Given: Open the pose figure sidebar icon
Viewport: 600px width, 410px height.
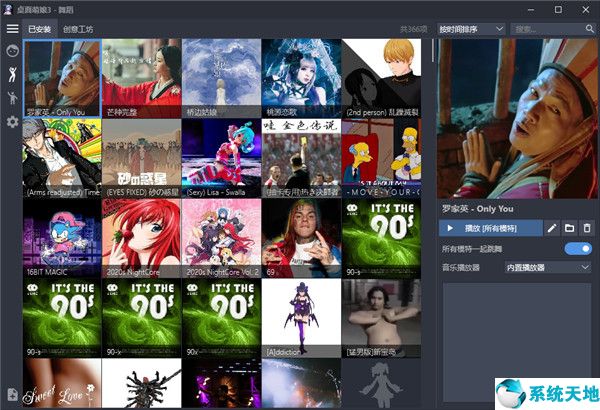Looking at the screenshot, I should tap(13, 98).
